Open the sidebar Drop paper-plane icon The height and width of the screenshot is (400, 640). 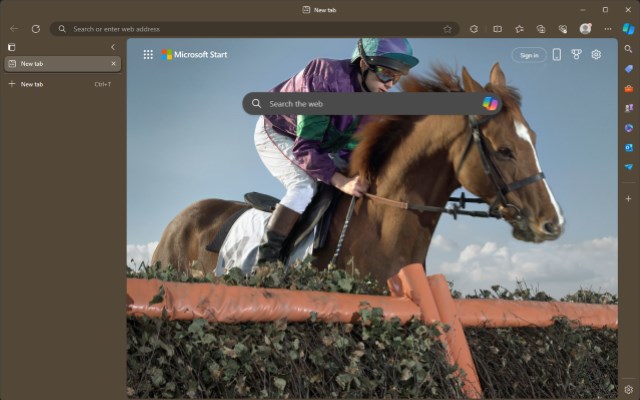point(629,167)
